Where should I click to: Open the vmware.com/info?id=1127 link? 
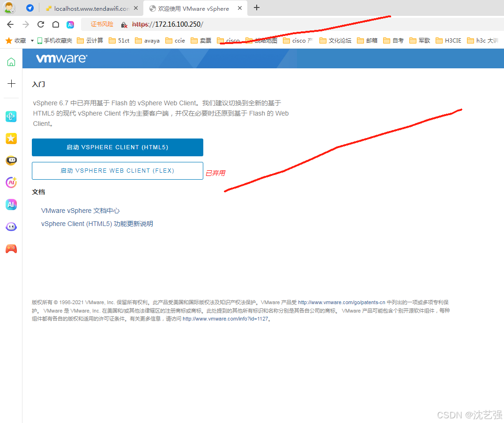225,319
